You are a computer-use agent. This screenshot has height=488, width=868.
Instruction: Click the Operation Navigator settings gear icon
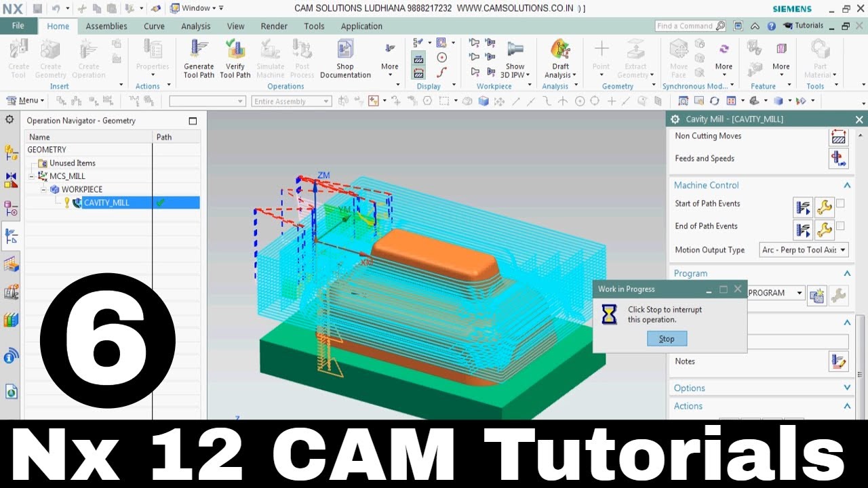(9, 119)
